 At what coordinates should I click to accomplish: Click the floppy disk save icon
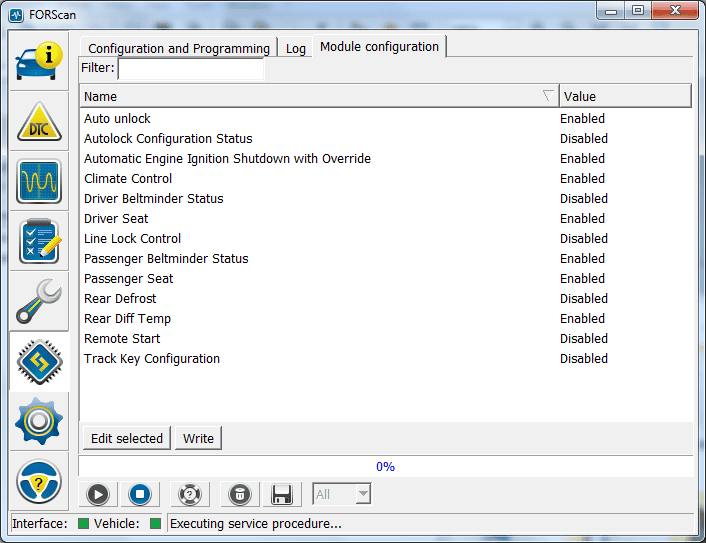[282, 494]
